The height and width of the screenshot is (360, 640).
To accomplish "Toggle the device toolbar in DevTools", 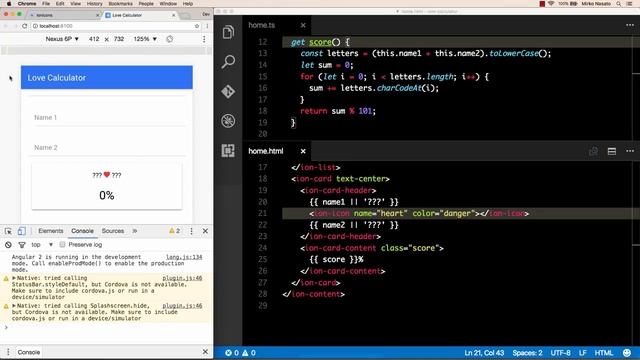I will [21, 231].
